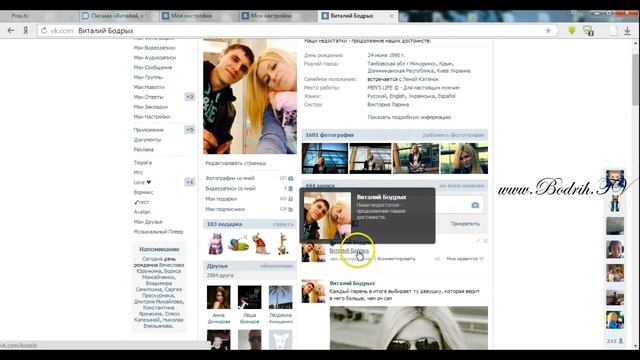This screenshot has width=640, height=360.
Task: Click the 1601 фотография section header
Action: point(329,135)
